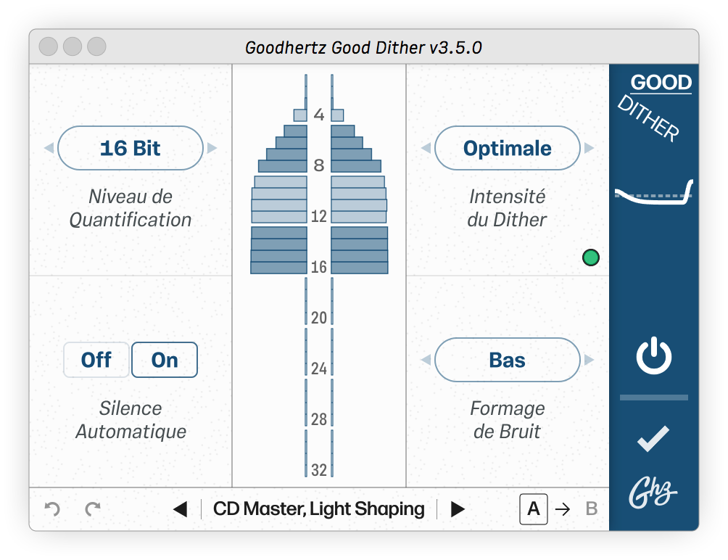Select previous Formage de Bruit option

click(426, 360)
